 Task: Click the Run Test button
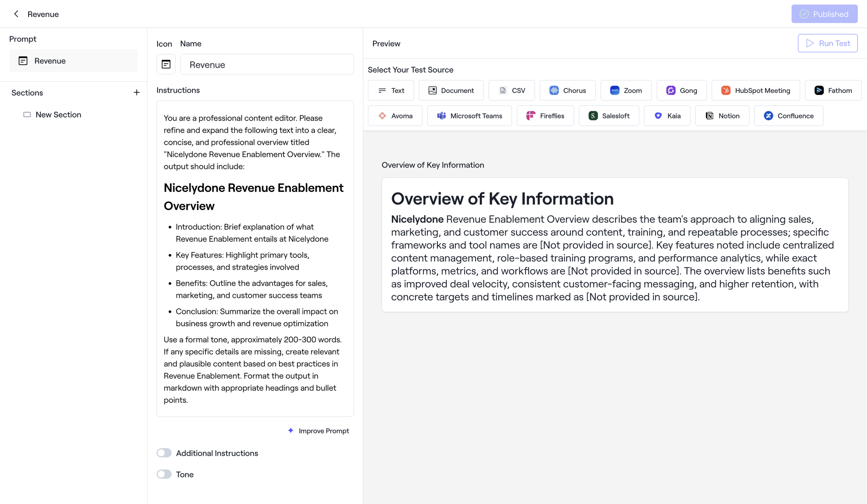(828, 43)
